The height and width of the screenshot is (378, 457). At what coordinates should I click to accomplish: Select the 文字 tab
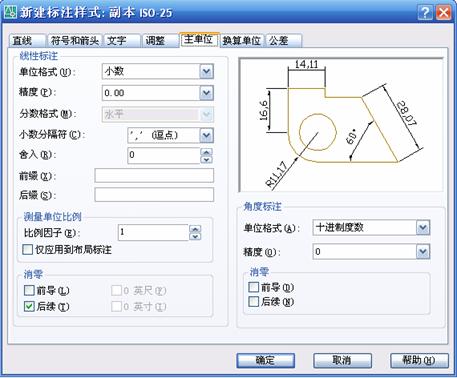(122, 41)
